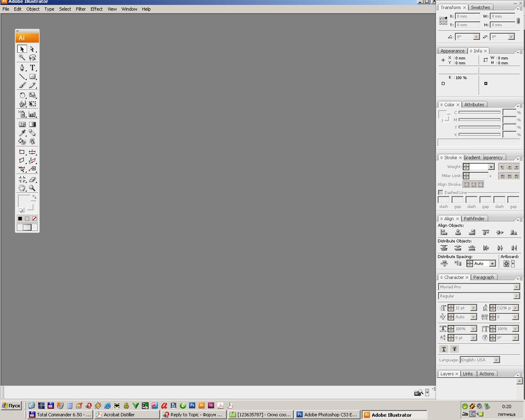Select the Pencil tool
Screen dimensions: 525x420
[32, 86]
